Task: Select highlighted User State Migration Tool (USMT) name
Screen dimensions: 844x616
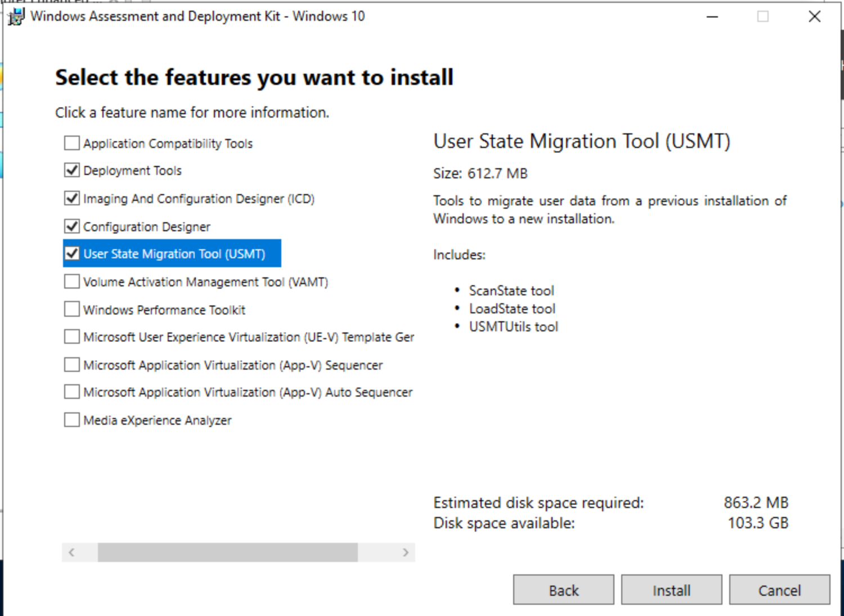Action: point(174,254)
